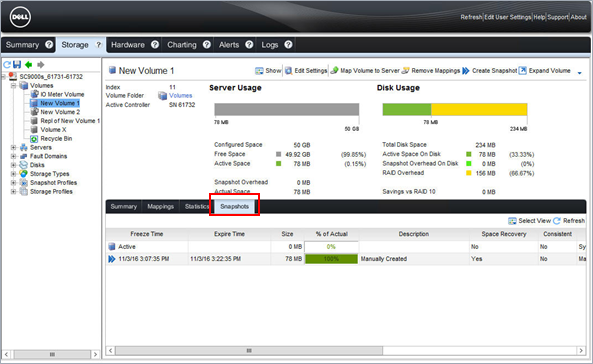Go forward with gray right arrow
Image resolution: width=593 pixels, height=364 pixels.
point(40,65)
